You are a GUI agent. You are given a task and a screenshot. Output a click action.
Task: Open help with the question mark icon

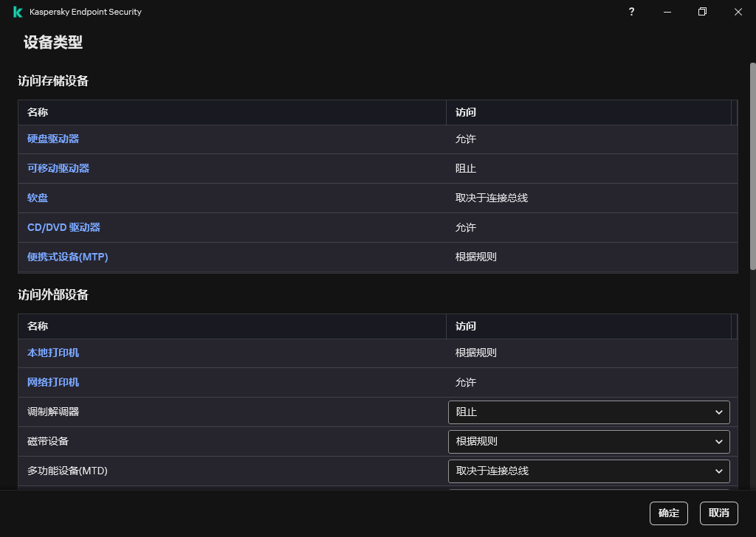point(631,12)
